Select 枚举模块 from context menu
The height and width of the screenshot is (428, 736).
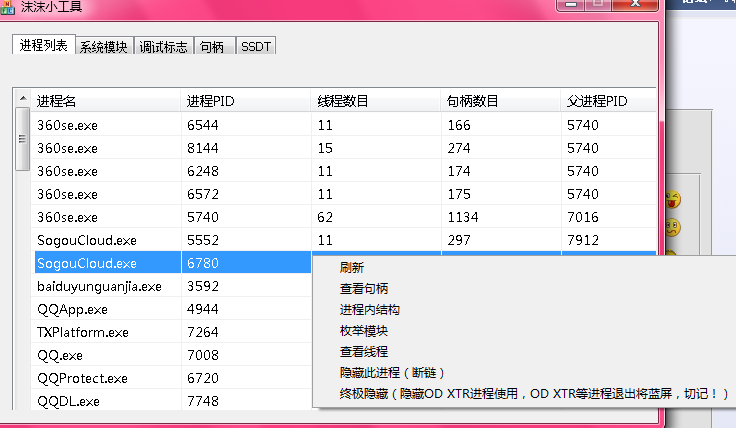point(364,331)
